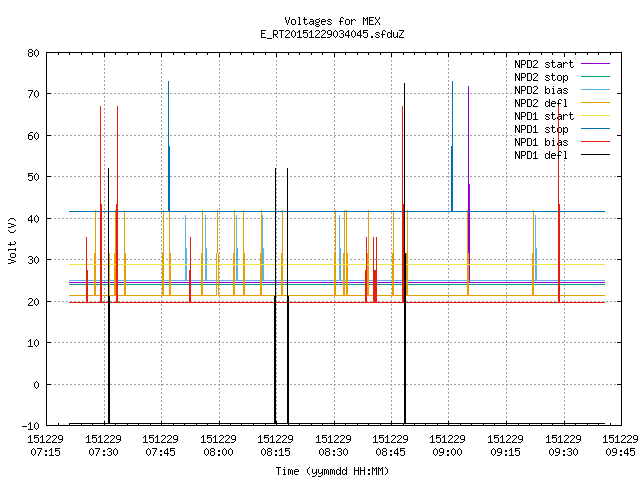Click the y-axis tick label 50
Viewport: 640px width, 480px height.
[33, 177]
